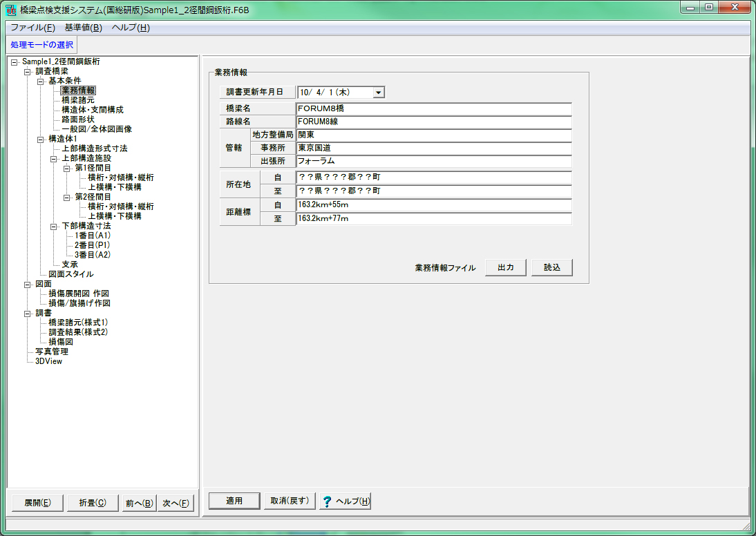
Task: Open the ファイル(F) menu
Action: click(x=32, y=28)
